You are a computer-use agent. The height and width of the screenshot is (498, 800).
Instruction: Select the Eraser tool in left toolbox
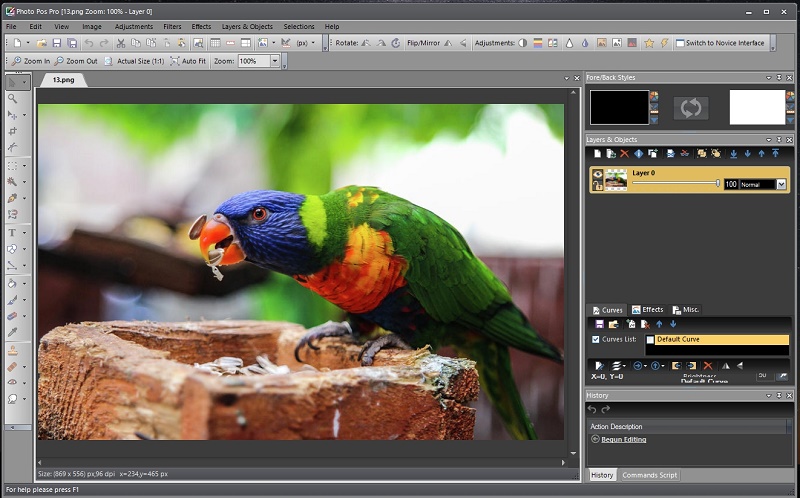[12, 316]
